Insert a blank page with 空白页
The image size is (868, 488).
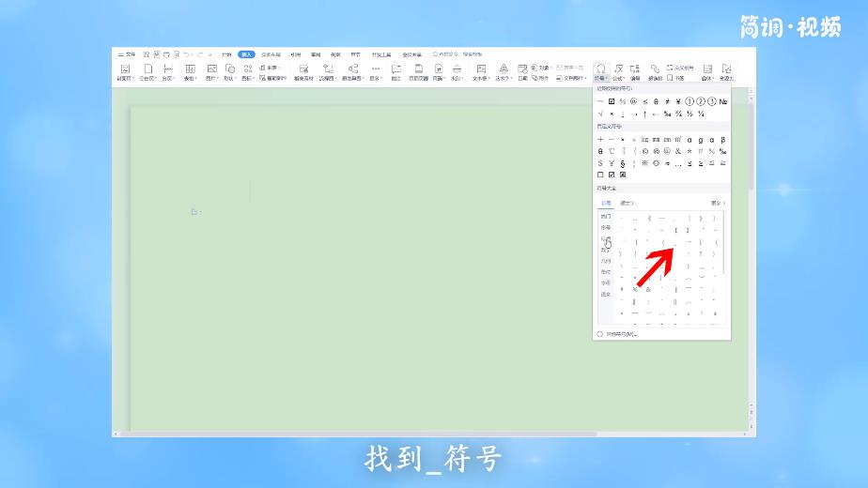point(147,72)
